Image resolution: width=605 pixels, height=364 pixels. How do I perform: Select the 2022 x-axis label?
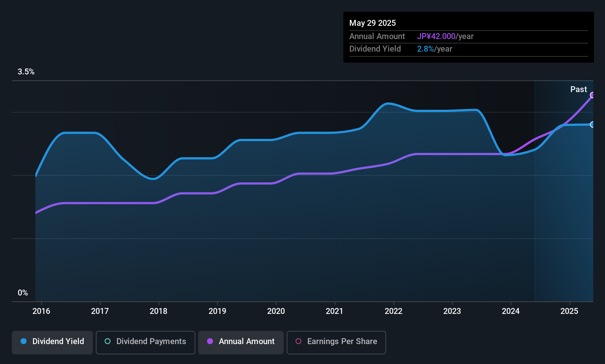[x=394, y=311]
